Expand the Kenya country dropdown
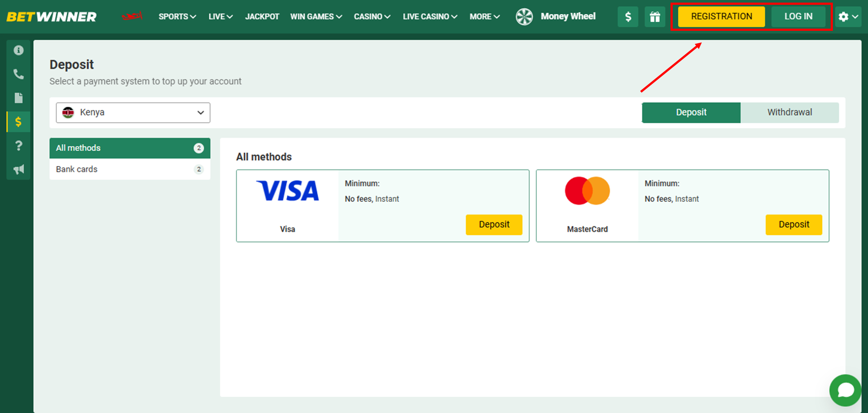The height and width of the screenshot is (413, 868). coord(133,112)
